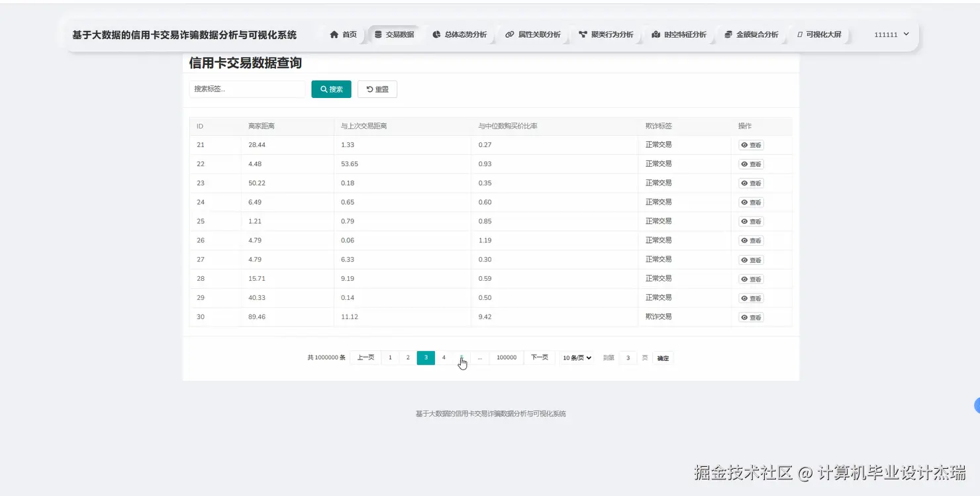The width and height of the screenshot is (980, 496).
Task: Go to 总体态势分析 nav tab
Action: [x=460, y=34]
